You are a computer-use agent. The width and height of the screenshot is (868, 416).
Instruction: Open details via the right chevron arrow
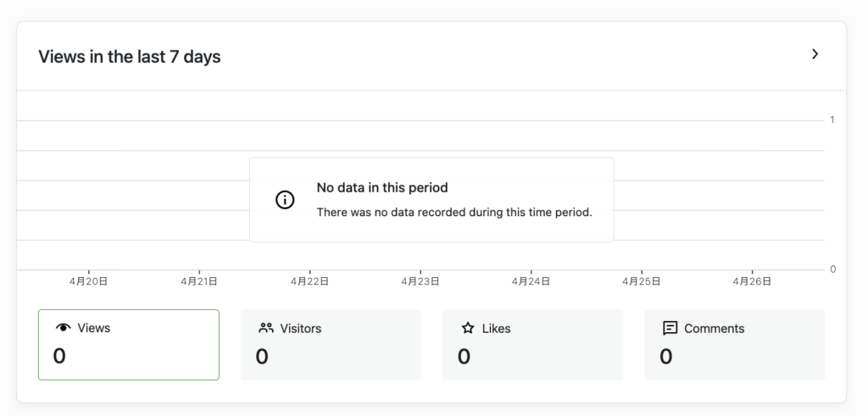coord(815,54)
